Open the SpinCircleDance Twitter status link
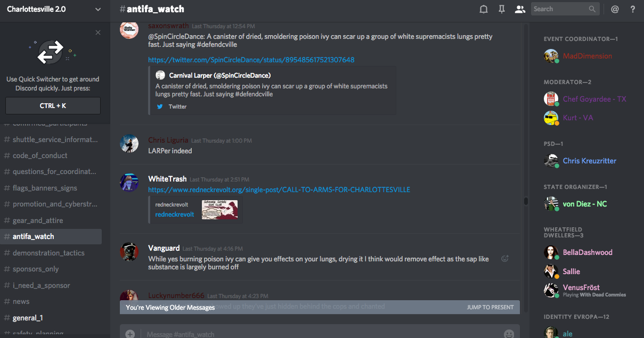 point(251,60)
